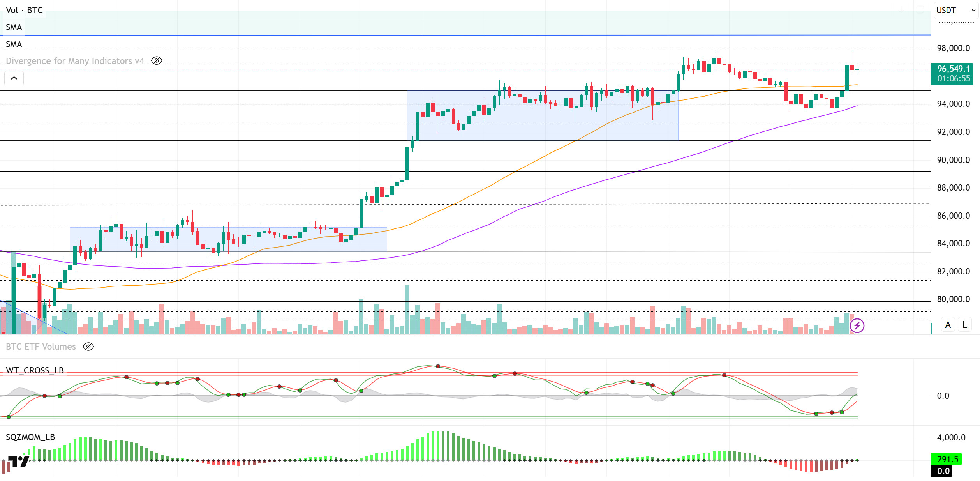980x481 pixels.
Task: Click the green 291.5 value label
Action: (947, 459)
